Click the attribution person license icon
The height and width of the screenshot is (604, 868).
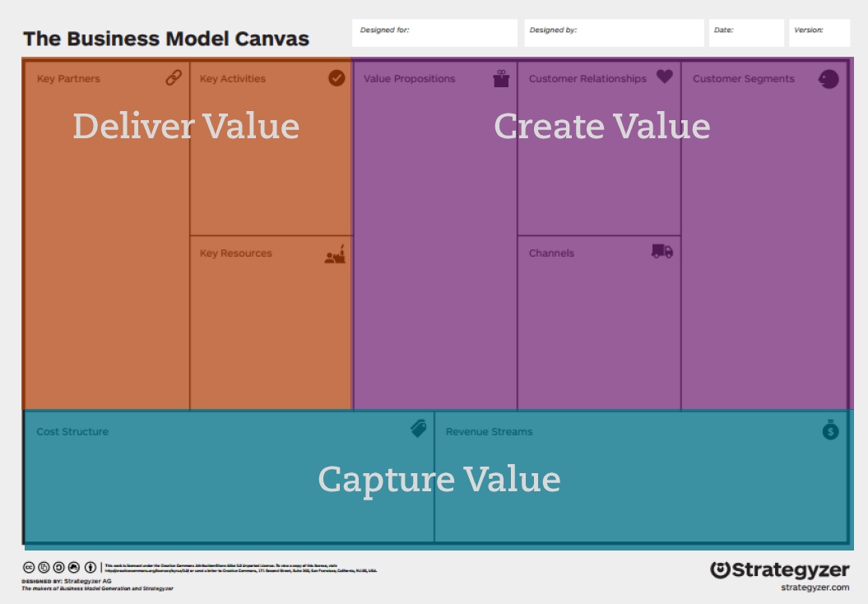point(90,568)
